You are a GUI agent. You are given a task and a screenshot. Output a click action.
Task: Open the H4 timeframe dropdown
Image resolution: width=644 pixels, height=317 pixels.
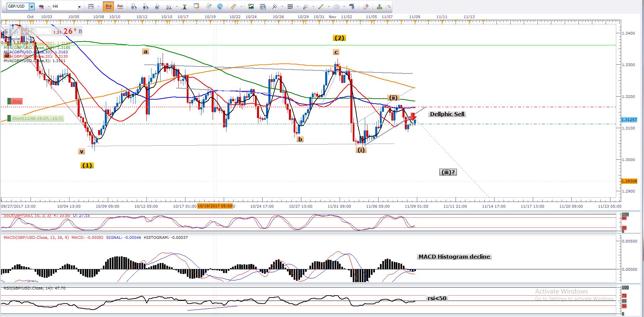pyautogui.click(x=79, y=6)
